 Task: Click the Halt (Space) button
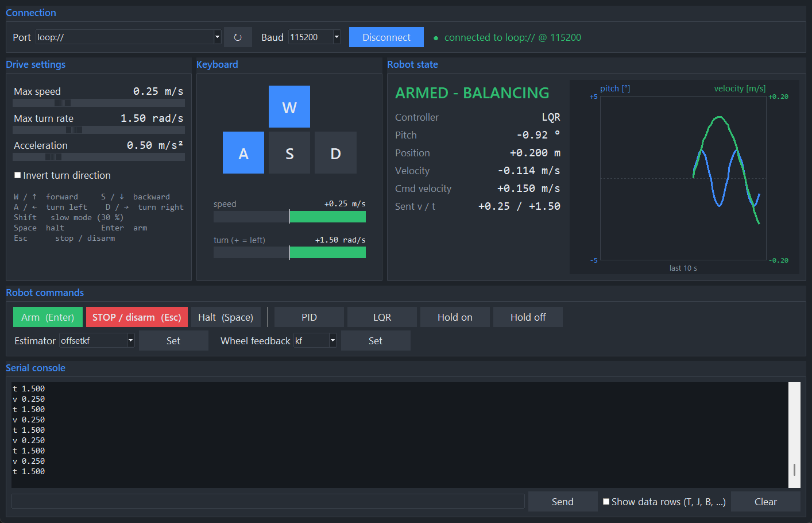(x=226, y=317)
